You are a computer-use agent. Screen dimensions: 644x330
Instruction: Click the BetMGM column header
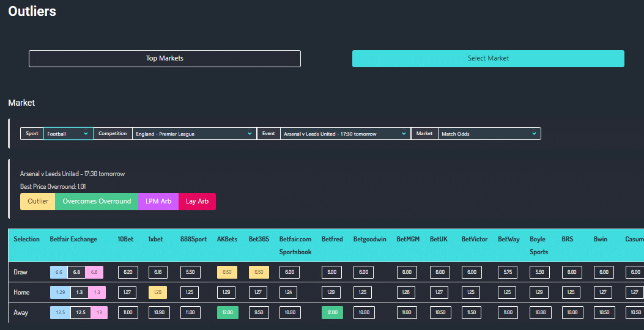coord(408,240)
